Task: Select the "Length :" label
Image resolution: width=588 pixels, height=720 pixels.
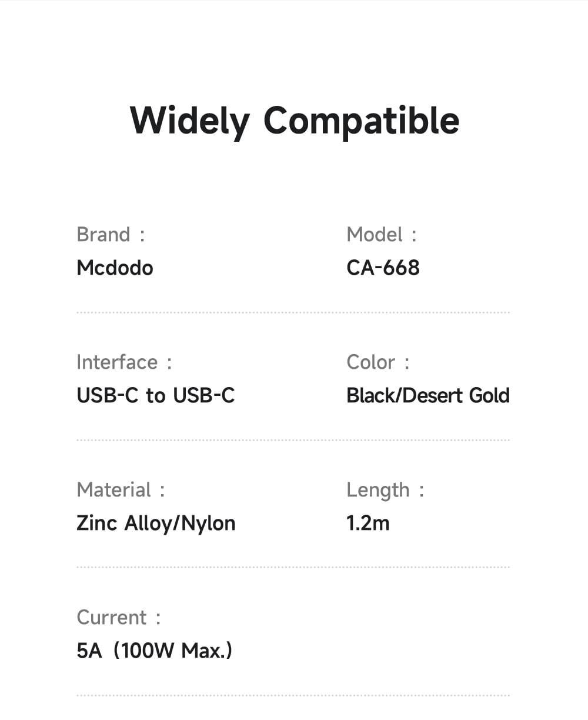Action: [x=385, y=490]
